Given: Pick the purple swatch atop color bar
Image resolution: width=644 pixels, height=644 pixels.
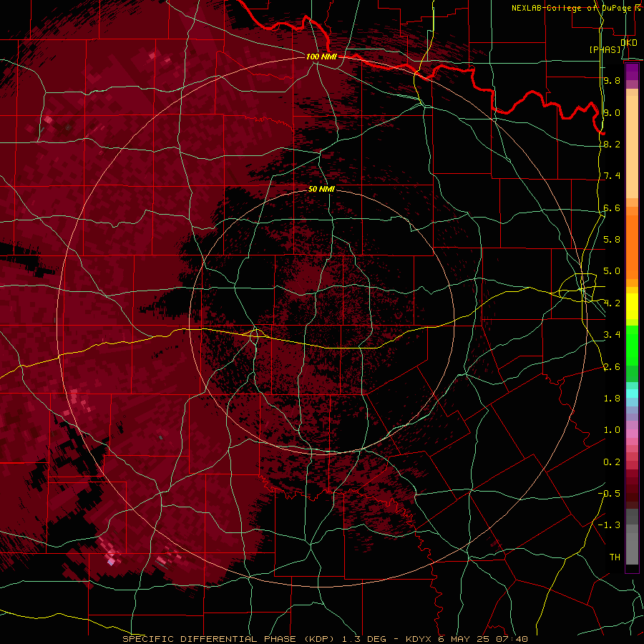Looking at the screenshot, I should (x=632, y=72).
